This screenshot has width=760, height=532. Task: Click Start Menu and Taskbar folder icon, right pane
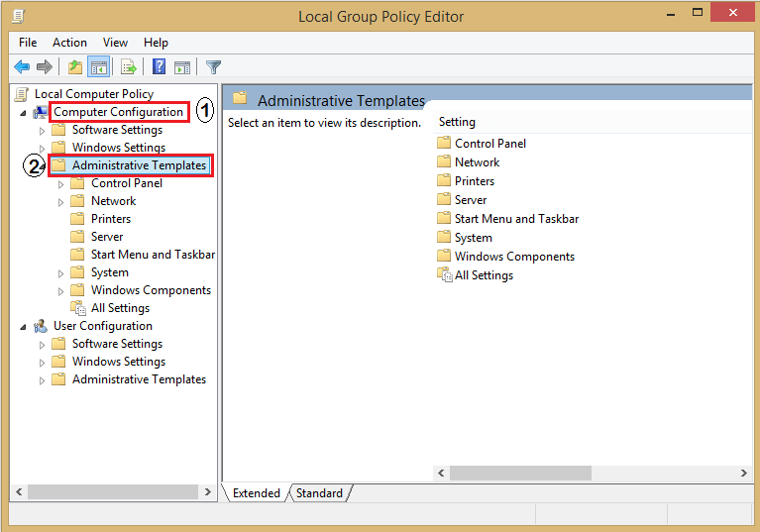point(444,218)
